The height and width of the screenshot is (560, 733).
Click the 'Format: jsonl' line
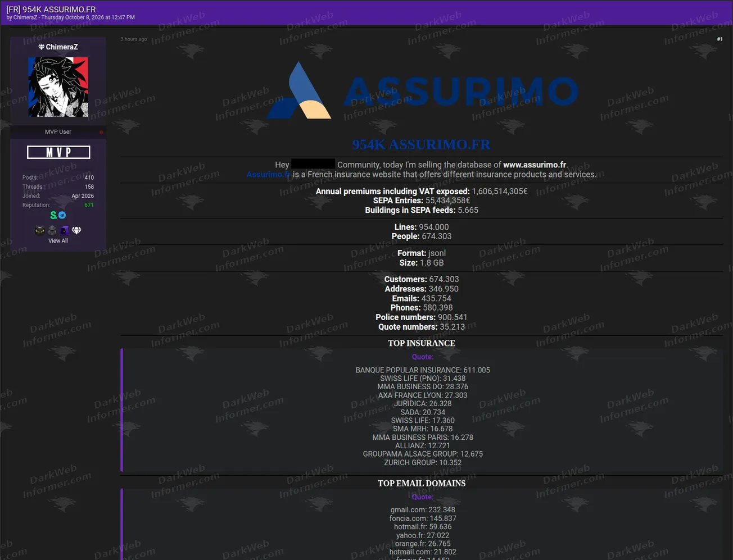tap(422, 253)
